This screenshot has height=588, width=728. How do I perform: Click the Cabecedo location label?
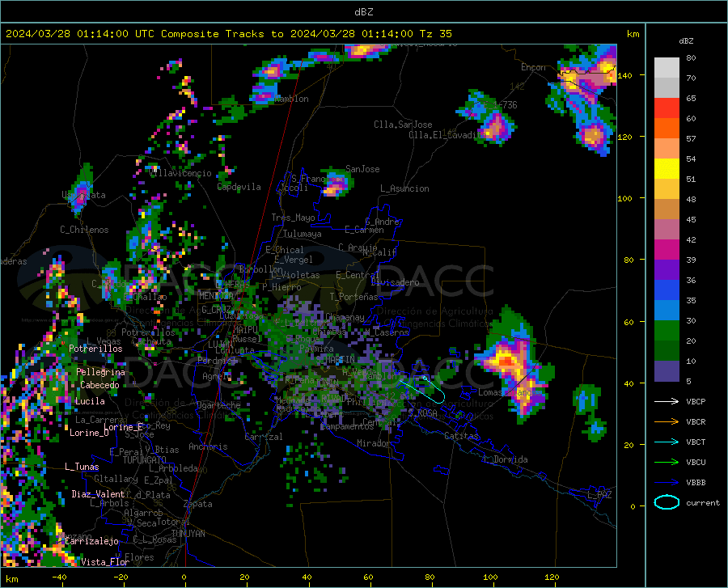(x=99, y=385)
